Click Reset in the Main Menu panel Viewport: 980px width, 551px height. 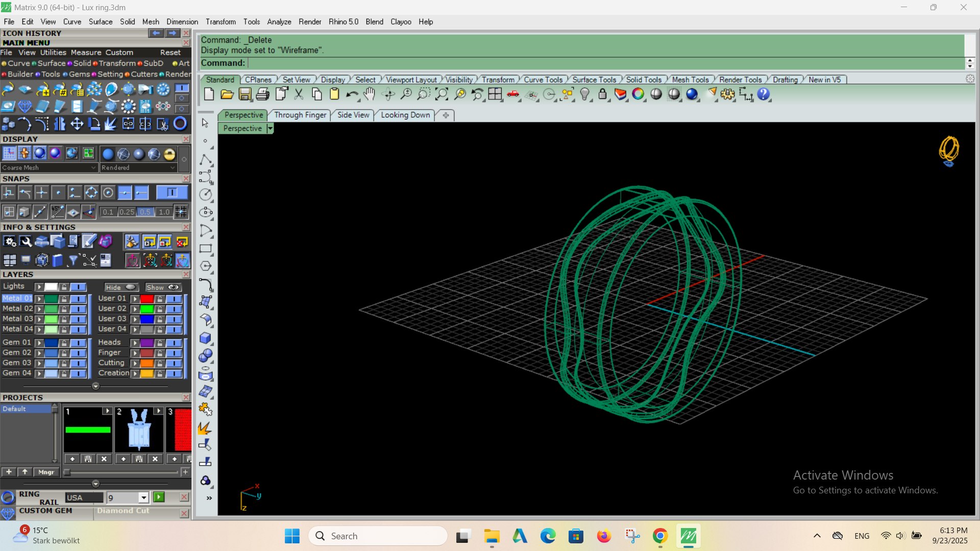pos(170,53)
